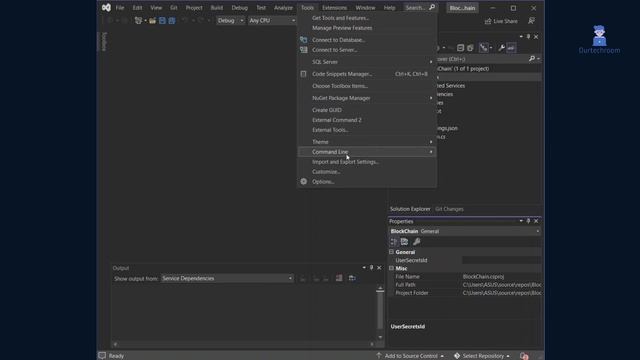Click the Open File folder icon
This screenshot has width=640, height=360.
[152, 20]
